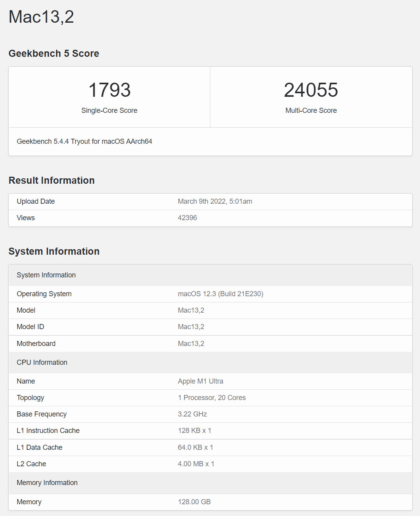Click the Topology 20 Cores value
Image resolution: width=420 pixels, height=516 pixels.
pos(212,398)
